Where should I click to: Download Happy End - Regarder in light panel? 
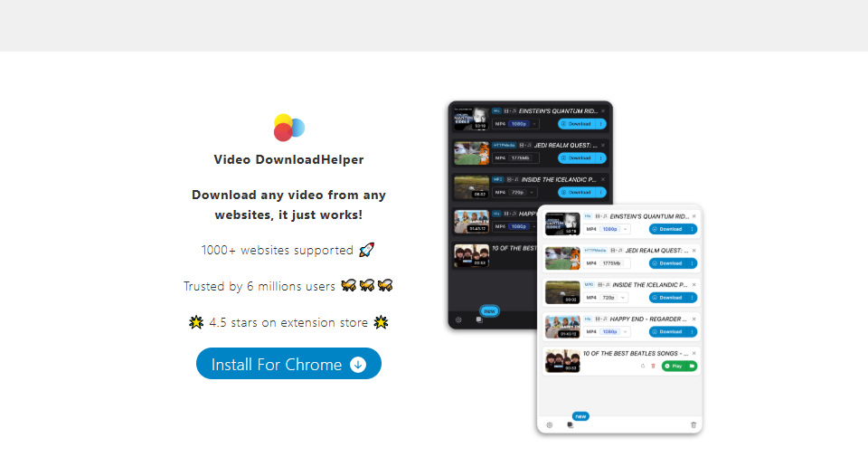(667, 332)
